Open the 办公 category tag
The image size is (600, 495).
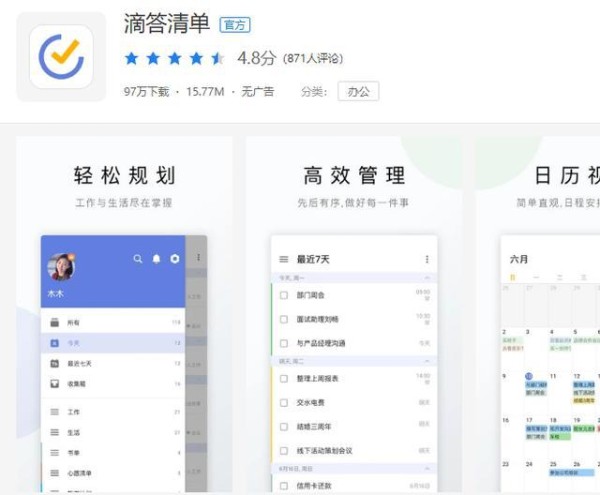[x=358, y=91]
